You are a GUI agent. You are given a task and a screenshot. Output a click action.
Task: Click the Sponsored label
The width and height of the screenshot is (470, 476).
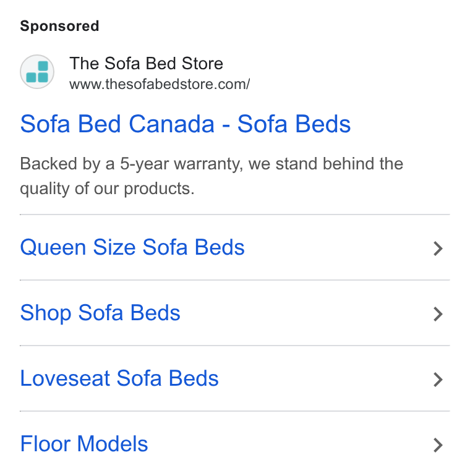(59, 26)
